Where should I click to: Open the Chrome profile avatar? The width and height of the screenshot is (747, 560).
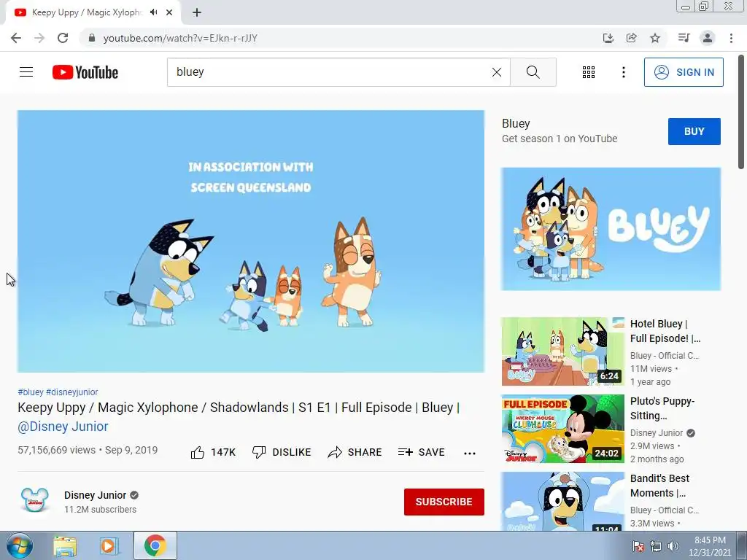click(708, 38)
